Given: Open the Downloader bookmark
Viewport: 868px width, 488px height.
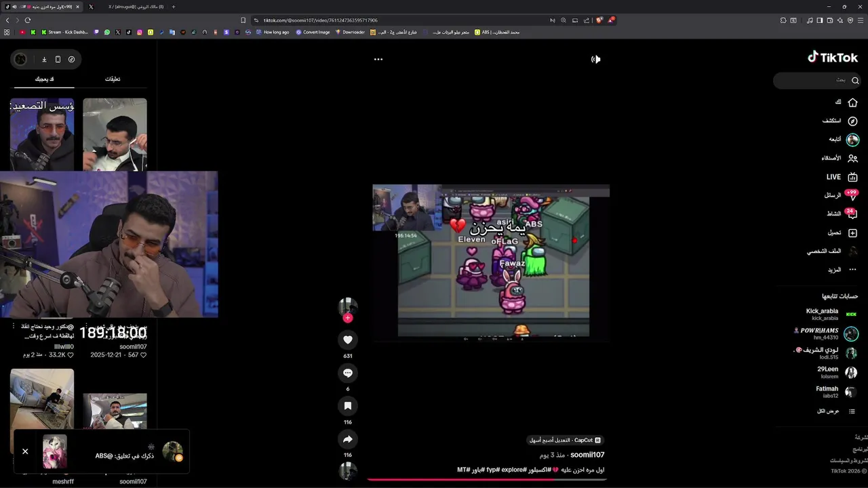Looking at the screenshot, I should click(350, 32).
